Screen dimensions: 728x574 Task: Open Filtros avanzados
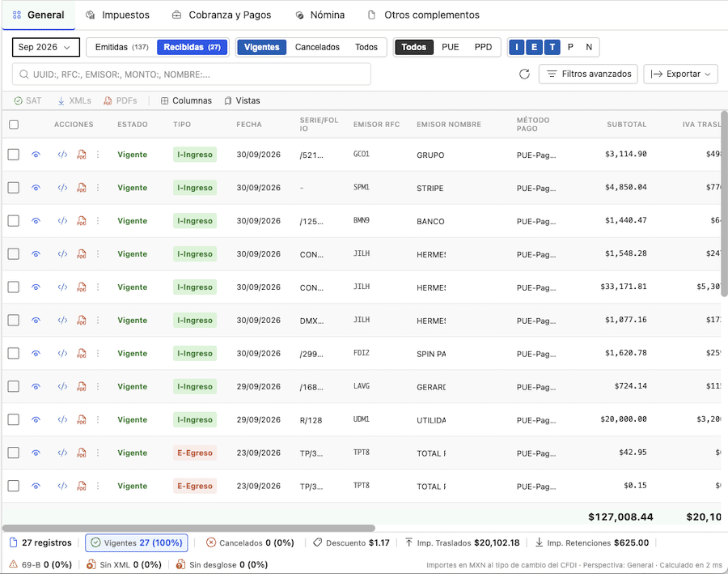[588, 74]
